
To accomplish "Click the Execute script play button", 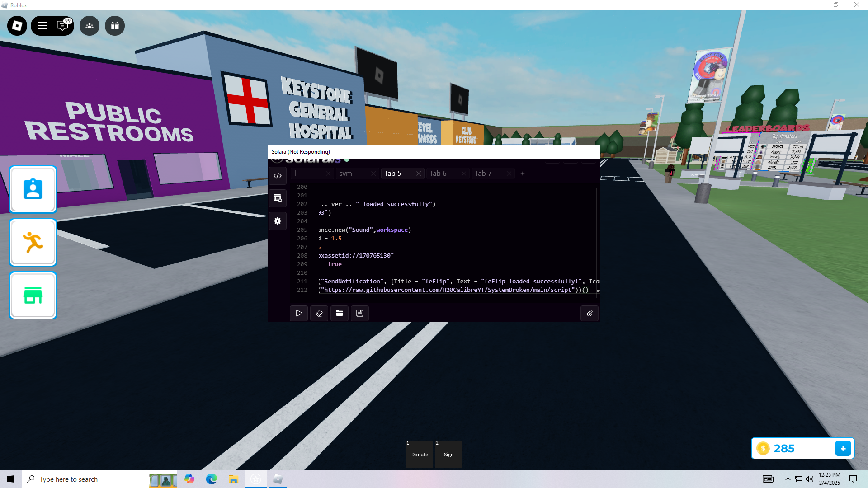I will [x=299, y=313].
